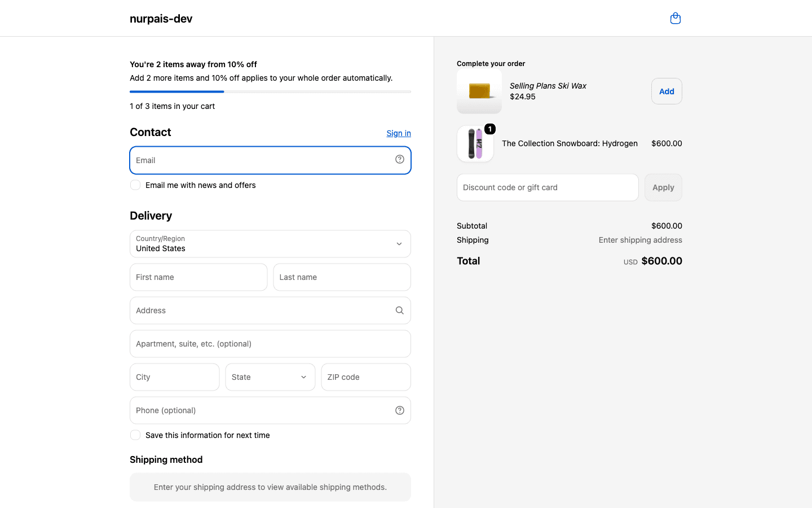Click the Apartment, suite, etc. field

point(270,344)
